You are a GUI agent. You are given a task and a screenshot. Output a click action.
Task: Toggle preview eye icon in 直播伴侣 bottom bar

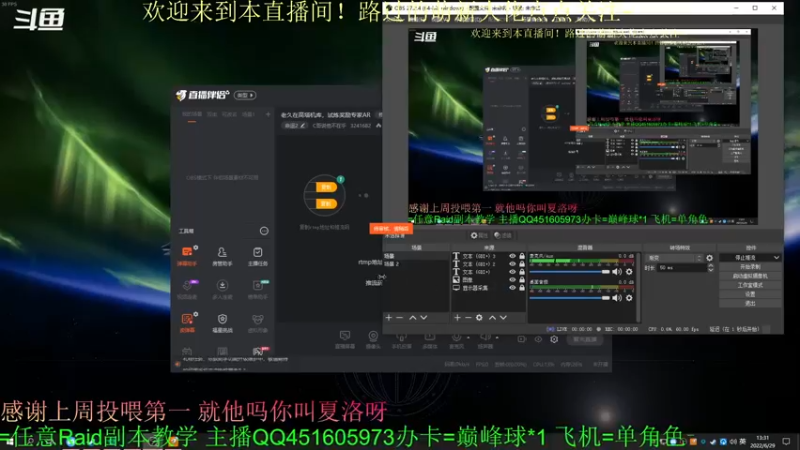click(538, 339)
